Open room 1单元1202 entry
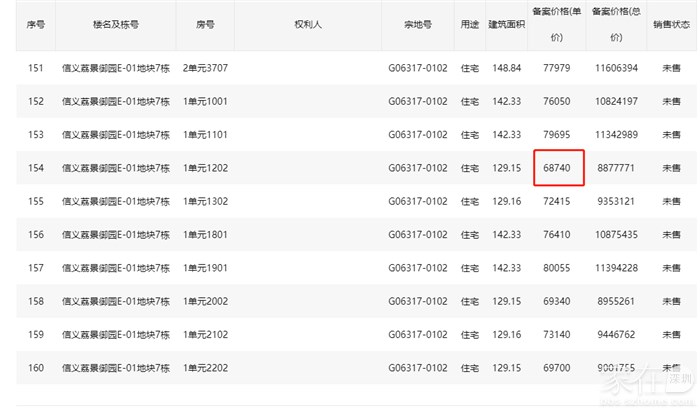700x409 pixels. [206, 168]
